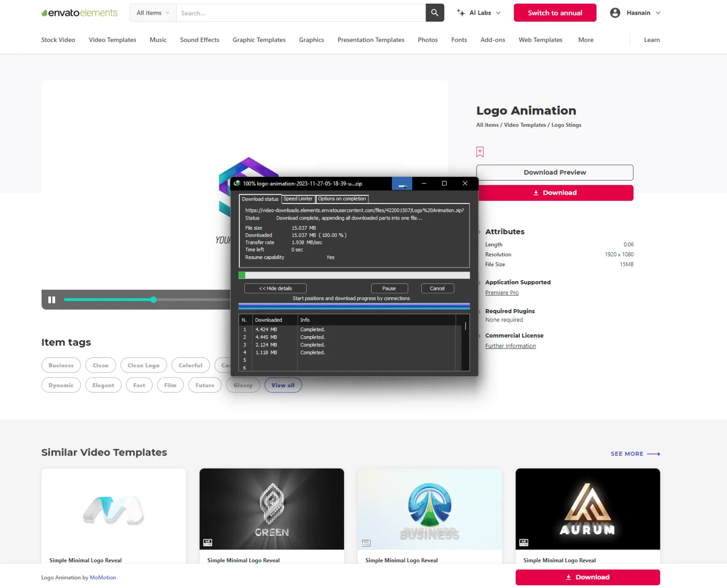Open the Music category
Screen dimensions: 727x588
(158, 40)
